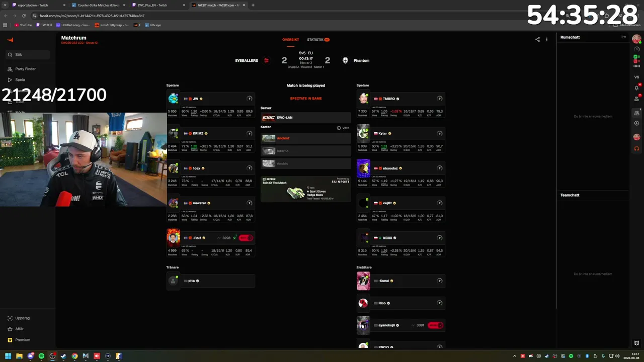Open -Kunai substitute's row action icon
This screenshot has width=644, height=362.
click(x=439, y=281)
